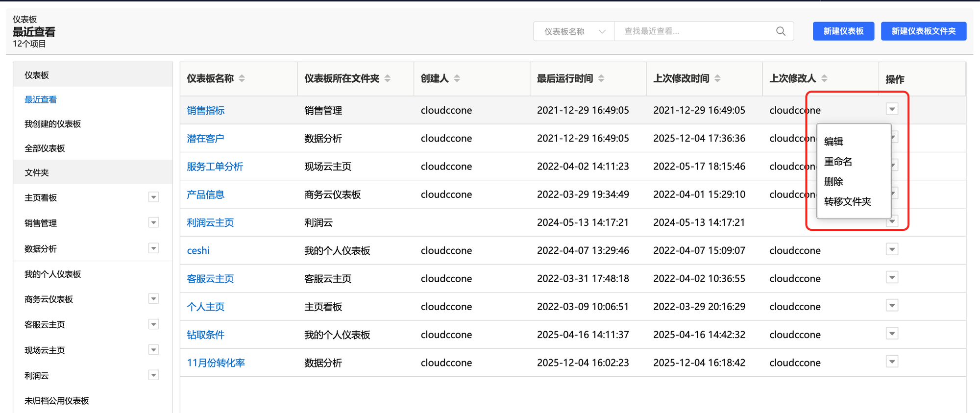This screenshot has height=413, width=980.
Task: Sort by 创建人 column arrows
Action: coord(457,78)
